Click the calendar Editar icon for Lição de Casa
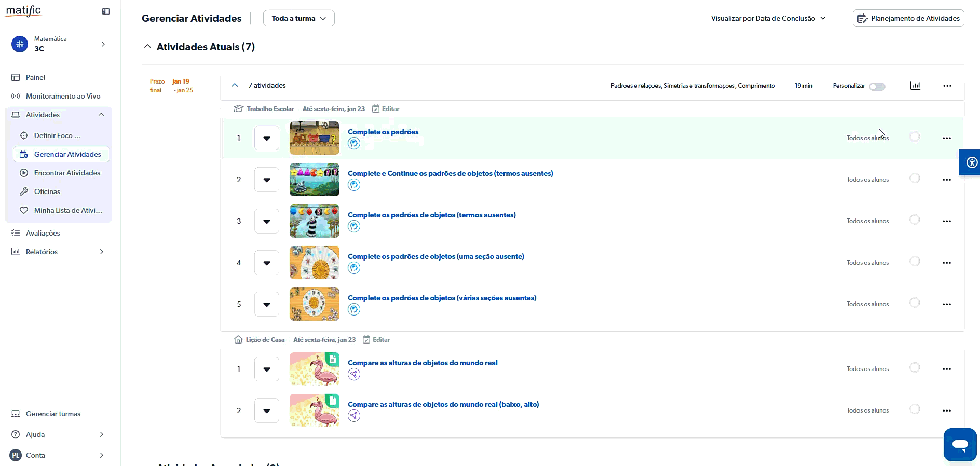The height and width of the screenshot is (466, 980). 366,340
